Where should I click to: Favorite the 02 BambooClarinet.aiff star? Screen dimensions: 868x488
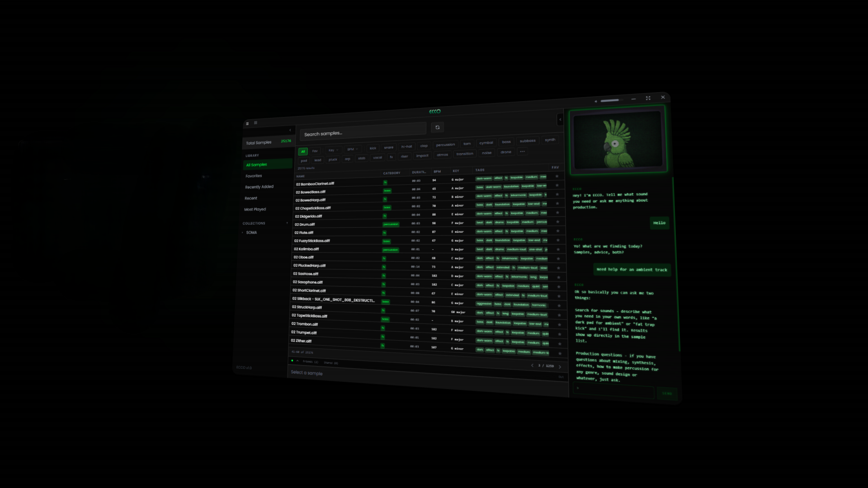coord(557,176)
